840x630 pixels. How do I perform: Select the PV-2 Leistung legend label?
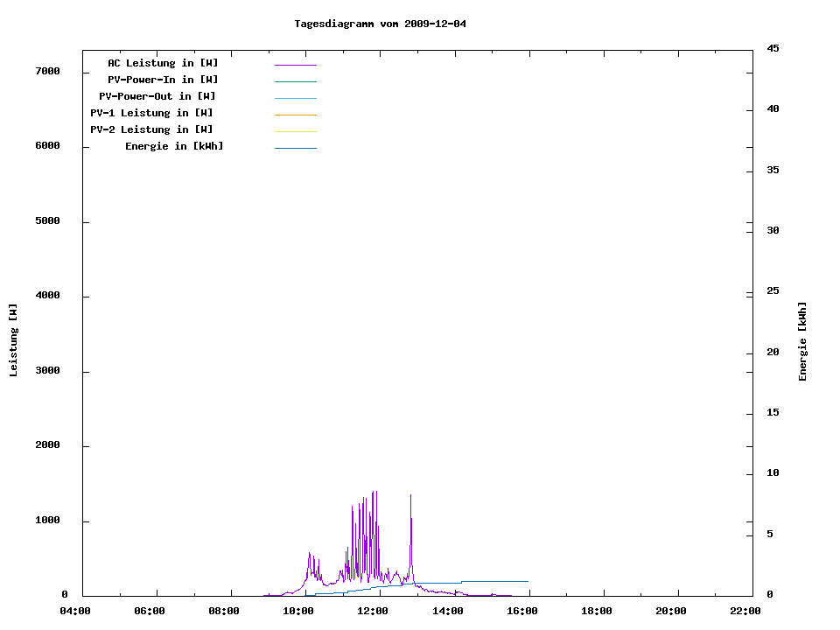(151, 129)
